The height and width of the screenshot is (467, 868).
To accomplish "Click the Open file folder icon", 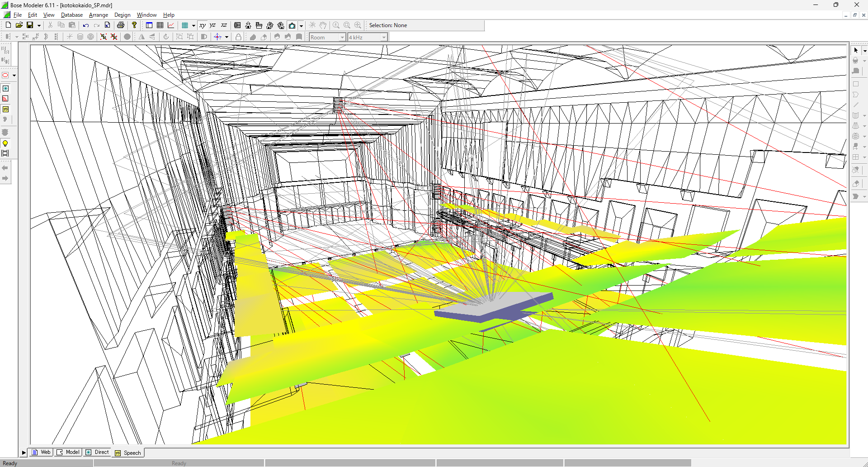I will (x=19, y=25).
